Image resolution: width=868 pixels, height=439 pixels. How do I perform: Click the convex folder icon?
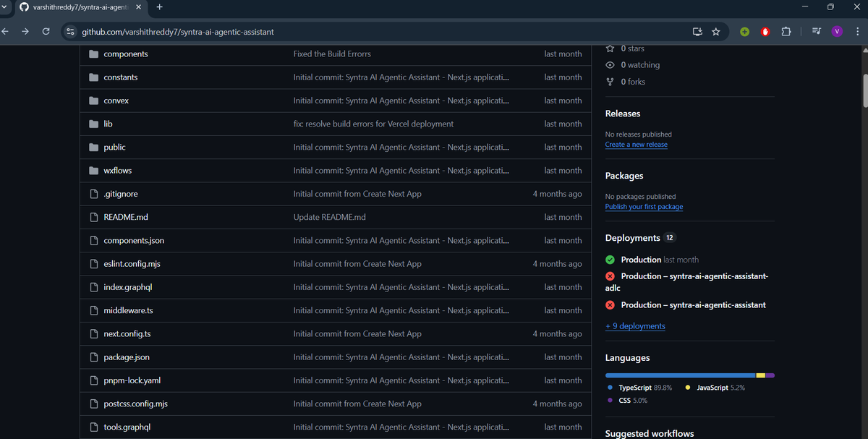[93, 101]
